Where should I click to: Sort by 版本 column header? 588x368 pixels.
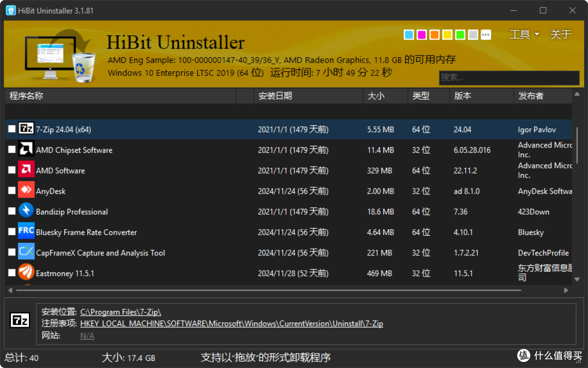pyautogui.click(x=481, y=96)
